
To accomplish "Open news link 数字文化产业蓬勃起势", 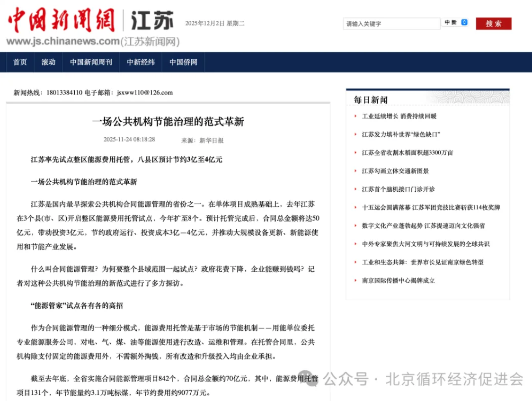I will click(424, 226).
